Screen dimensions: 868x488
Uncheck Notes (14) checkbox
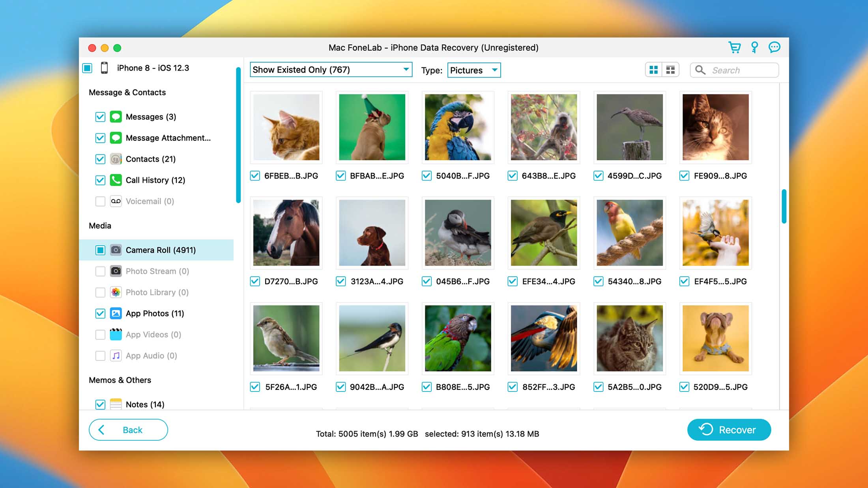tap(100, 404)
